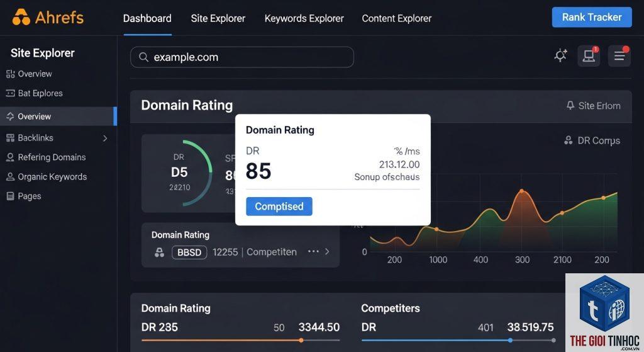Open the sparkle settings icon
This screenshot has height=352, width=644.
coord(560,55)
